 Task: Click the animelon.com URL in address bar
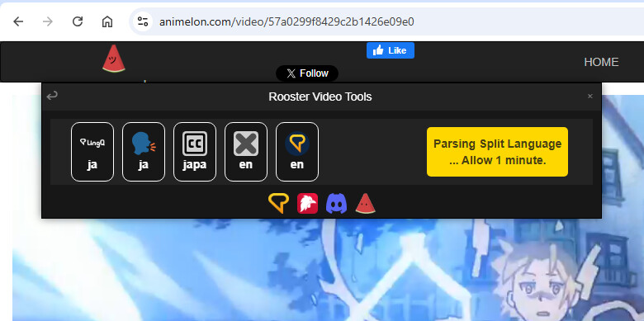click(x=286, y=21)
